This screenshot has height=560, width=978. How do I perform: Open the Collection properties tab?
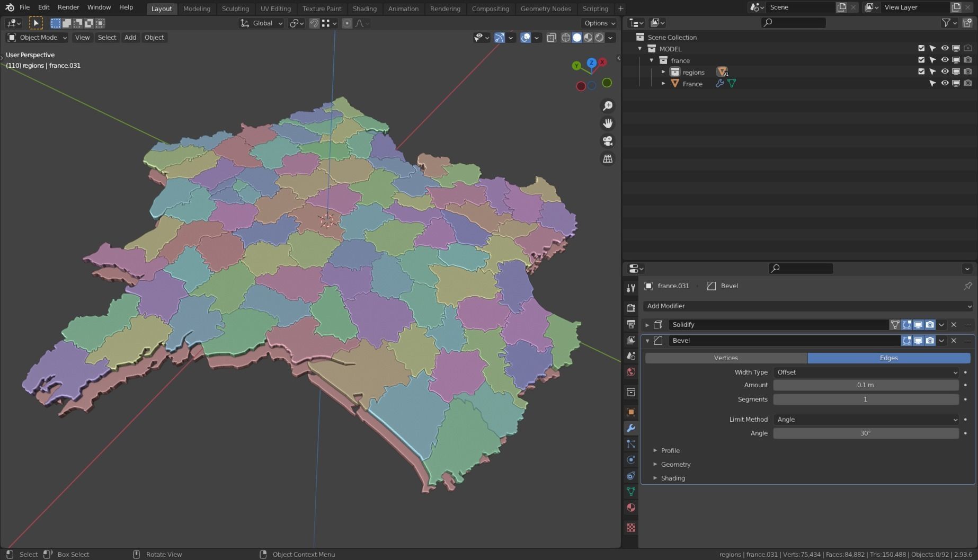coord(630,392)
